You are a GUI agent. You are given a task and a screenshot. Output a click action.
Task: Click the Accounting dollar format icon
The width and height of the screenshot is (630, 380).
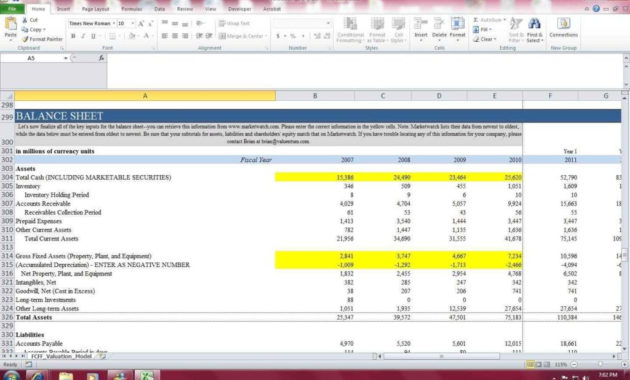click(x=278, y=36)
